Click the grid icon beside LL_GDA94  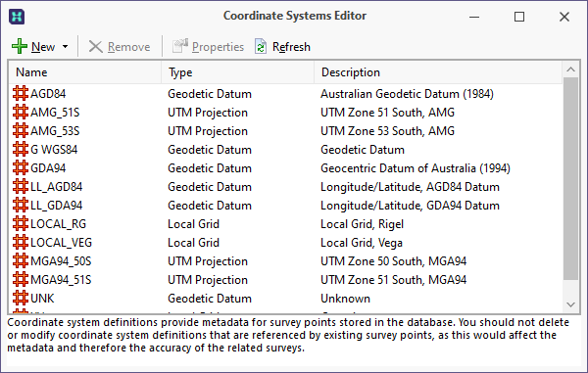coord(21,206)
